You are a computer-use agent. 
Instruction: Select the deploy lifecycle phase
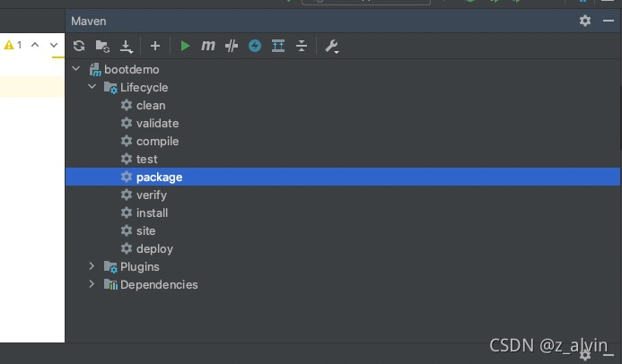tap(154, 249)
